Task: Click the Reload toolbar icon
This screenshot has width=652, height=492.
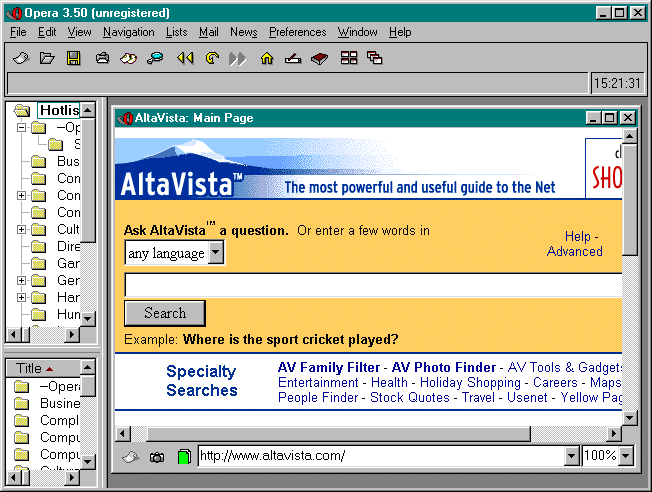Action: click(x=212, y=58)
